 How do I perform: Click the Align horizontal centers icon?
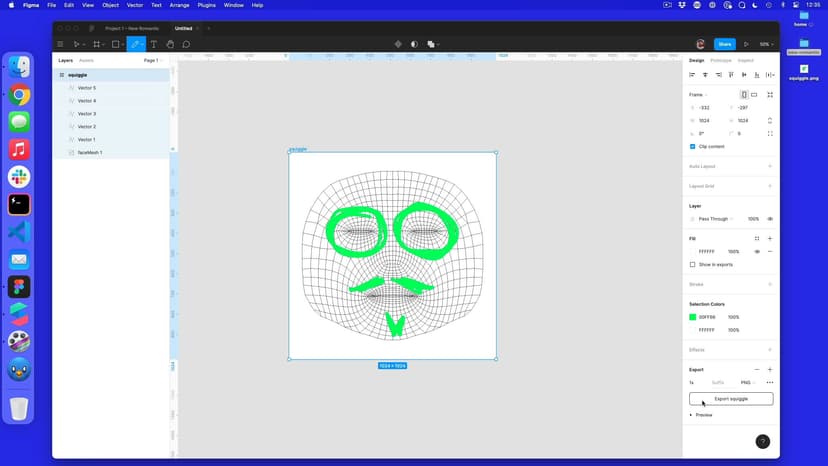tap(705, 75)
